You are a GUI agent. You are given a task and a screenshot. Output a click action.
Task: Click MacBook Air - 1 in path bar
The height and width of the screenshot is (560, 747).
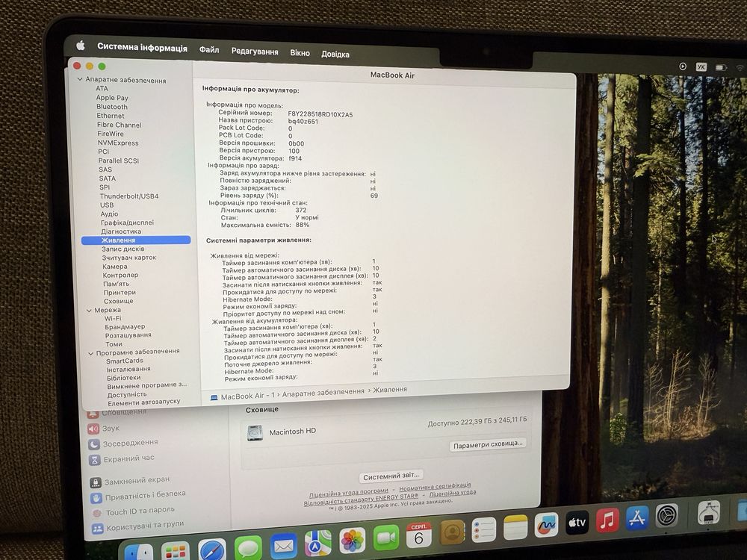click(x=248, y=396)
